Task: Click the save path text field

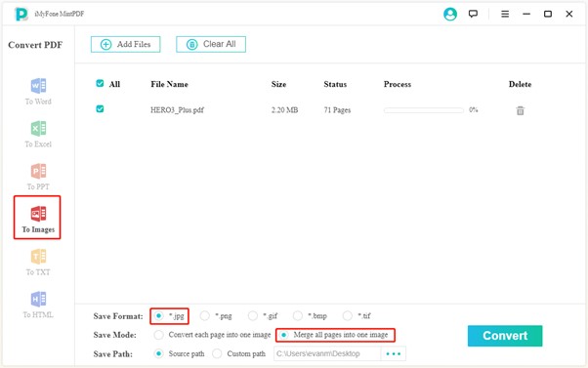Action: tap(327, 353)
